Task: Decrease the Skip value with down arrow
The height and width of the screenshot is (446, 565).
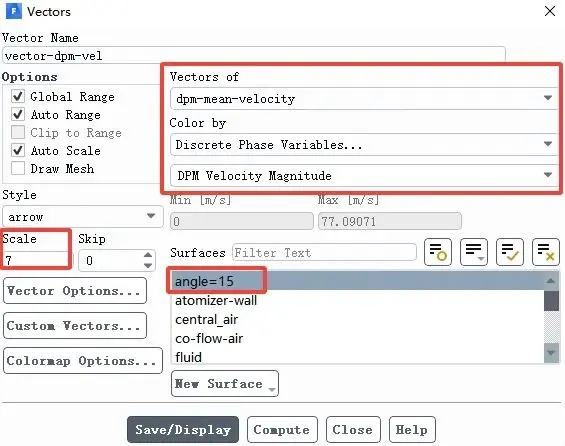Action: pyautogui.click(x=148, y=266)
